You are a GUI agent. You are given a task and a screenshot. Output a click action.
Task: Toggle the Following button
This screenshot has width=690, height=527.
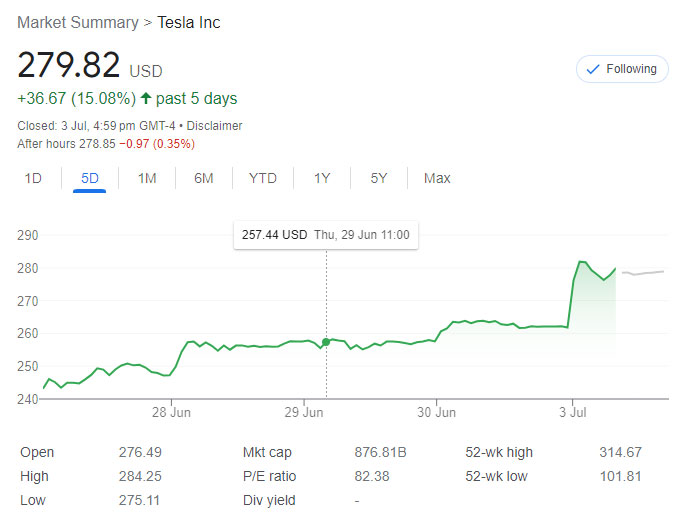click(x=622, y=69)
